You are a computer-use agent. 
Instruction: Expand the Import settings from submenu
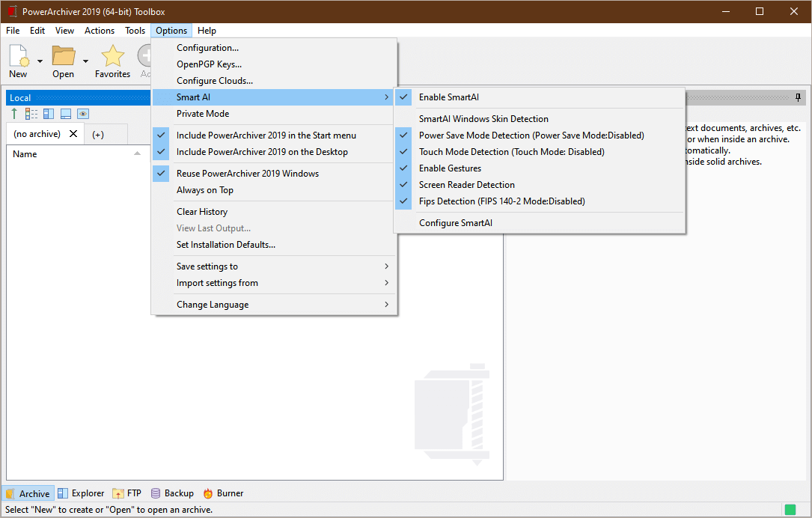273,283
